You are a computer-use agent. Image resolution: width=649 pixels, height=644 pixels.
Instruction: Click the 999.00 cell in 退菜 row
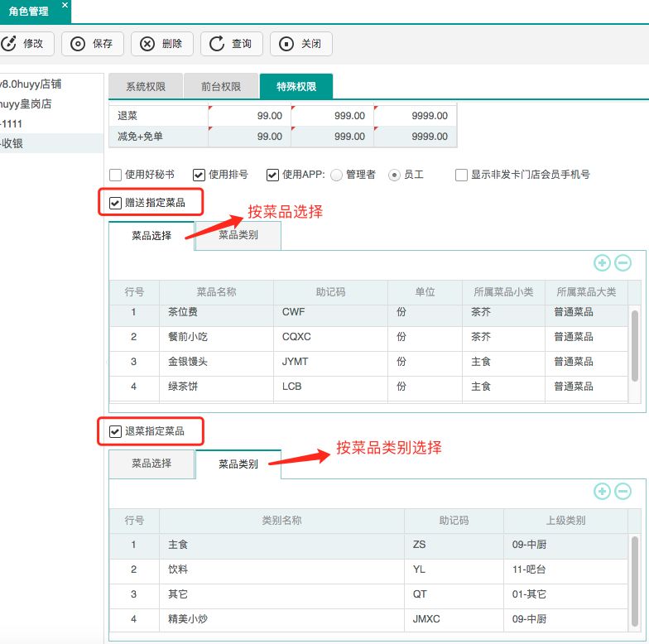[x=333, y=116]
